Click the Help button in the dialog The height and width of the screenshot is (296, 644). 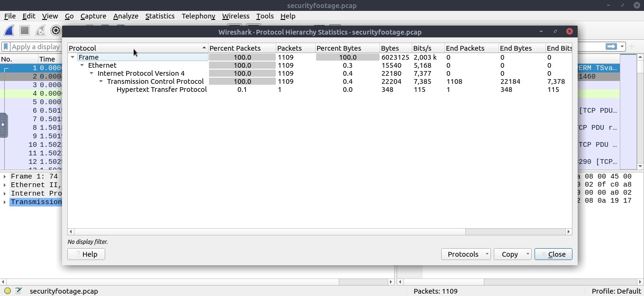[x=86, y=254]
